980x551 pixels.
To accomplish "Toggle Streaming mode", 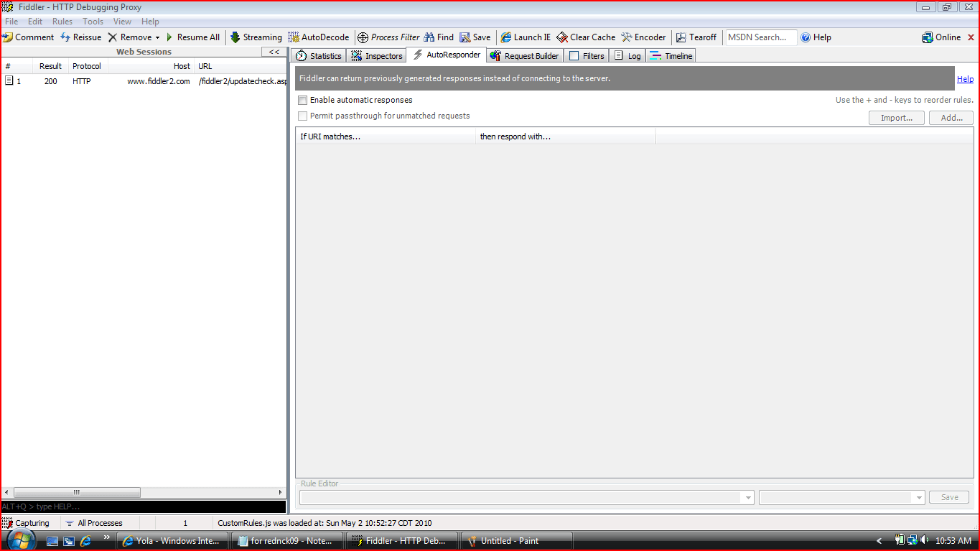I will coord(256,37).
